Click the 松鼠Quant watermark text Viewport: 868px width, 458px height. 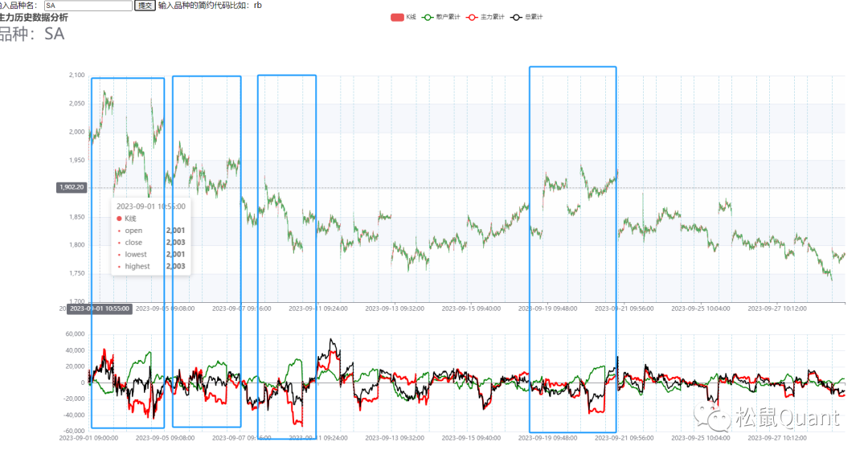tap(786, 418)
